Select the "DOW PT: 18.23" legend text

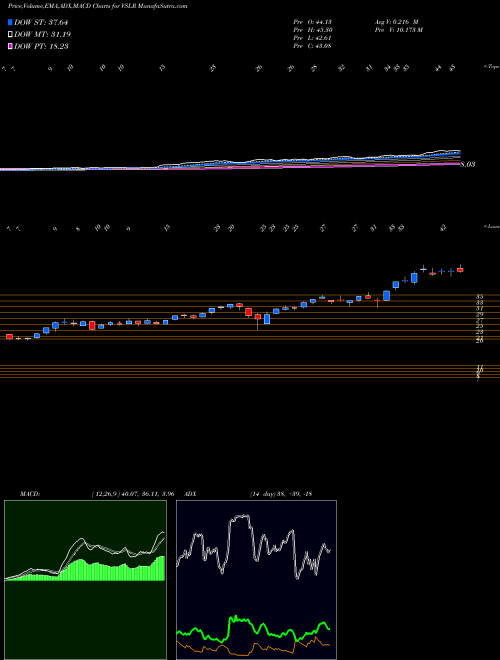click(41, 46)
